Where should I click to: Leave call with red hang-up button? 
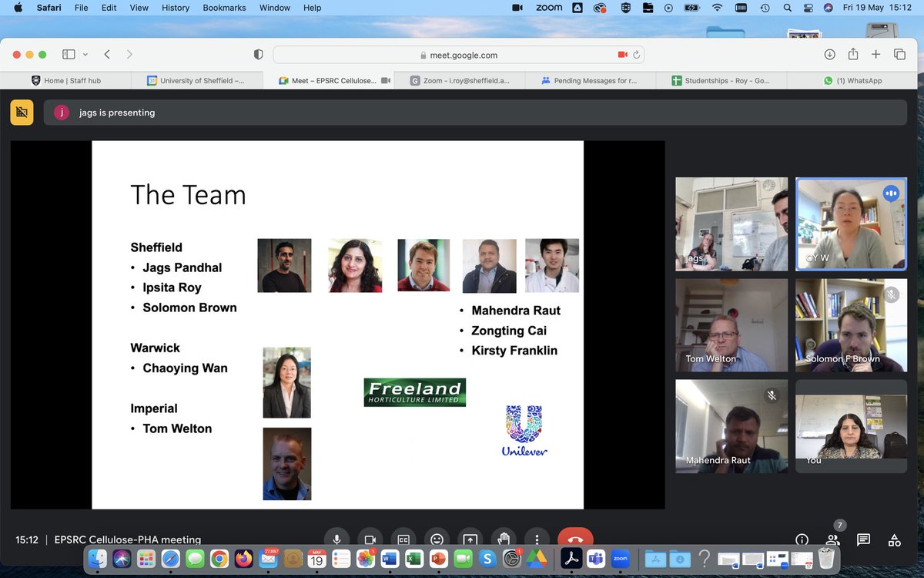click(x=575, y=539)
